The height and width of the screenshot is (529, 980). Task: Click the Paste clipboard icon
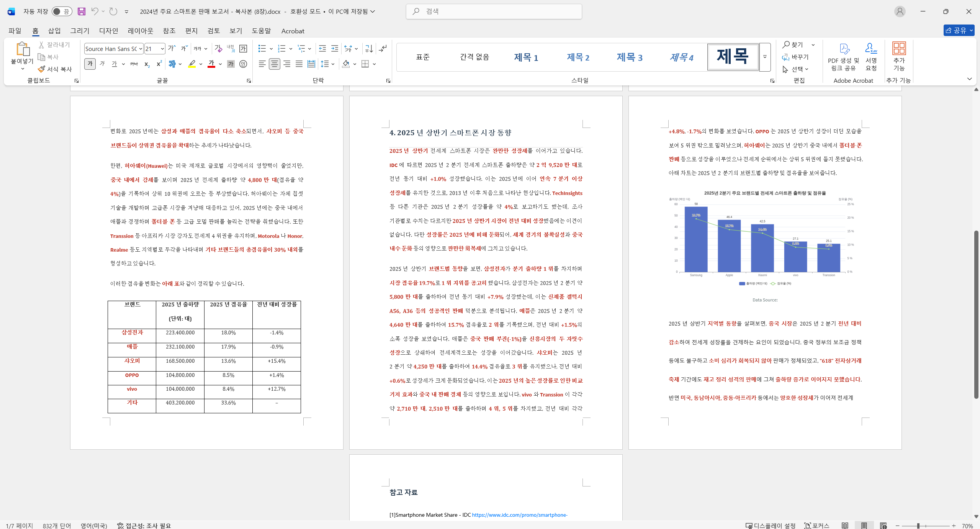tap(22, 49)
